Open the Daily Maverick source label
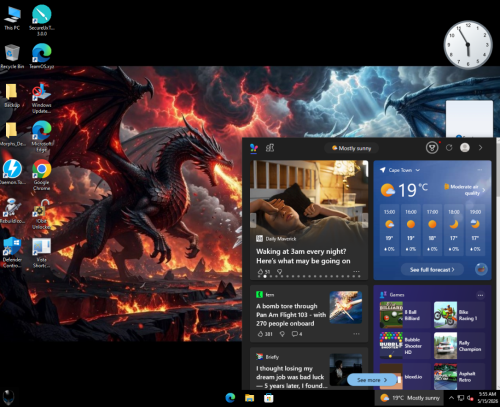Viewport: 500px width, 407px height. click(276, 239)
